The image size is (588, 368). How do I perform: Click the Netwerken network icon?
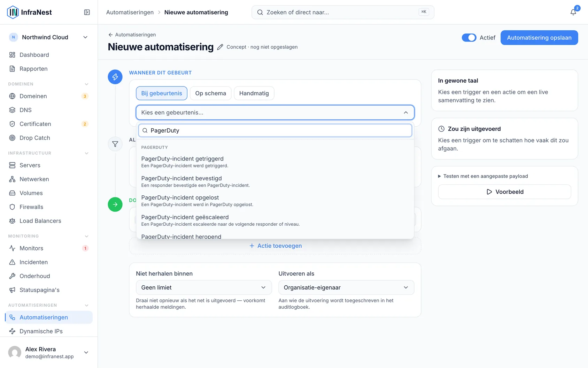coord(12,179)
